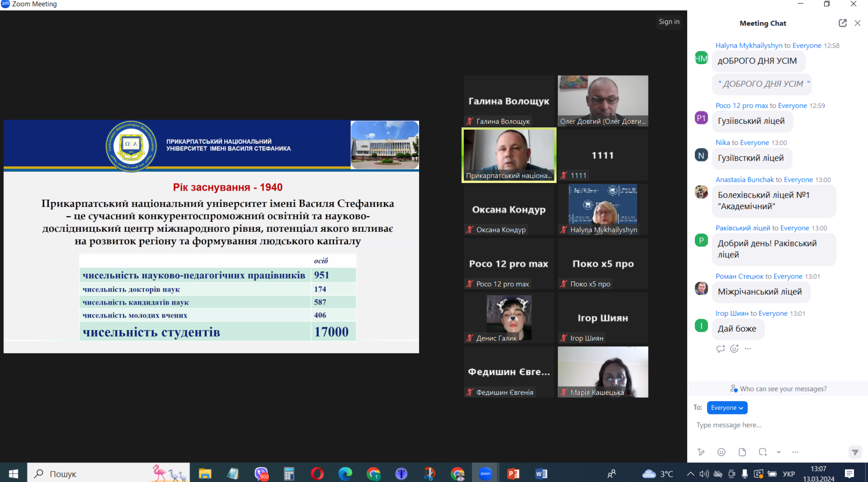Open the text formatting tool in chat
This screenshot has width=868, height=482.
click(x=701, y=452)
